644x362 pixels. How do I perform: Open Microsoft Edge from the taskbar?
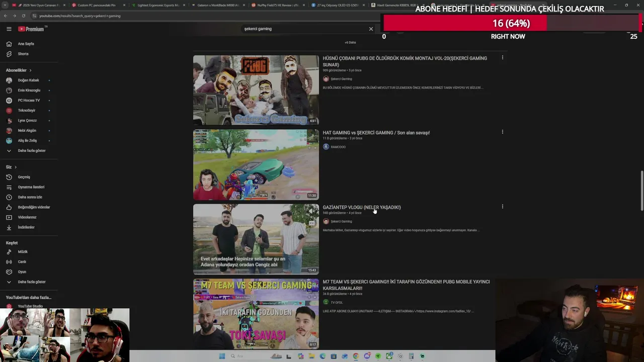click(323, 356)
